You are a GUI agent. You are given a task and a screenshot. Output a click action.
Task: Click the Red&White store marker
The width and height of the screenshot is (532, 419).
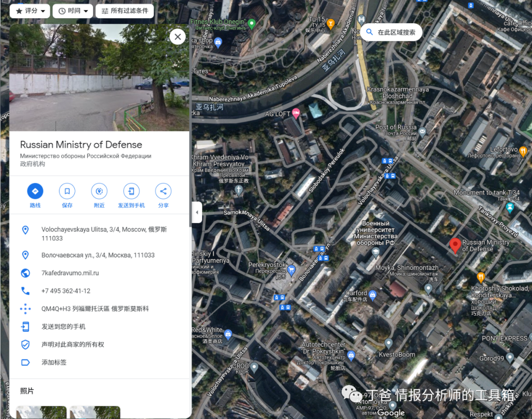pos(228,334)
